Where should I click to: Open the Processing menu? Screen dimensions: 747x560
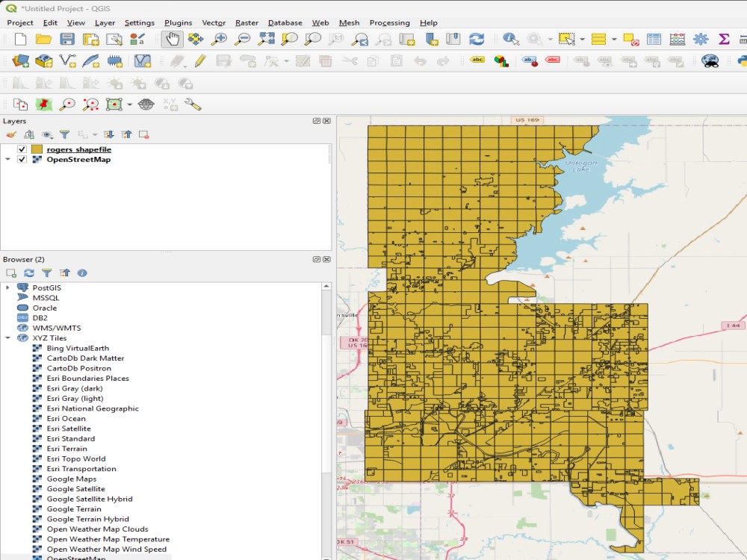coord(389,22)
